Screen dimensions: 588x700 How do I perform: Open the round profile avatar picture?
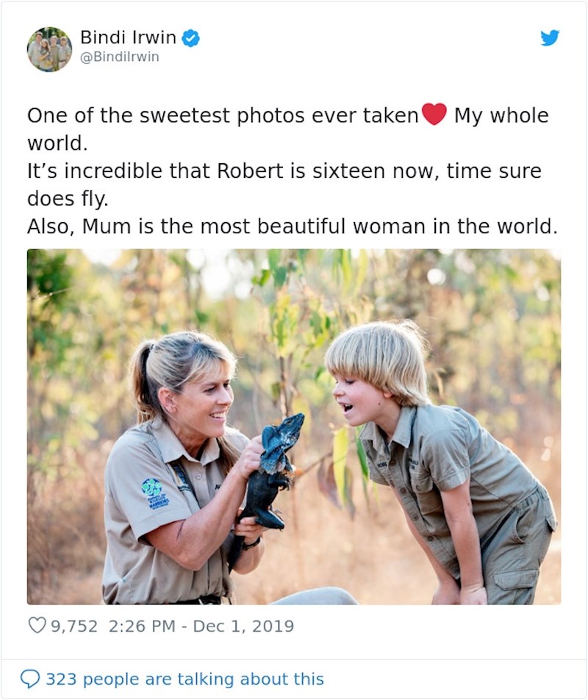(49, 49)
